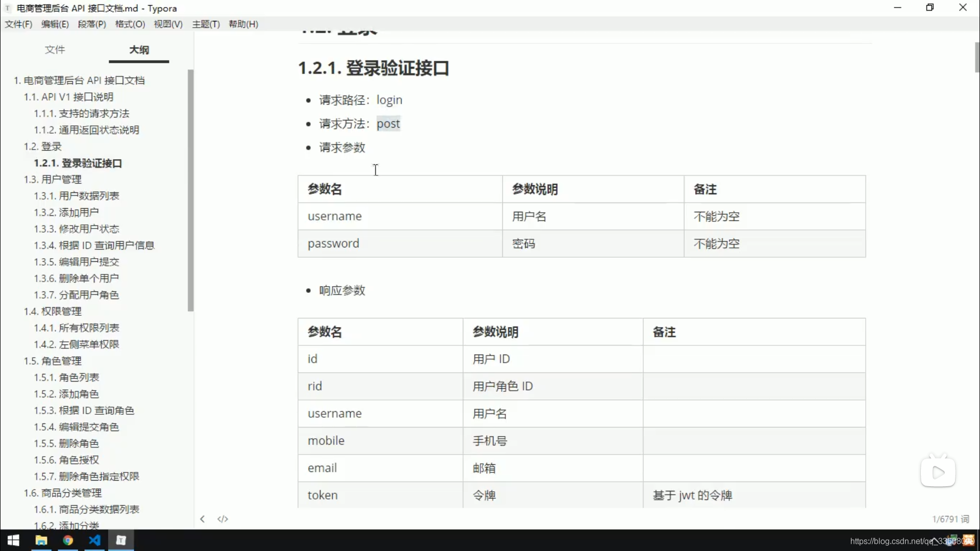Image resolution: width=980 pixels, height=551 pixels.
Task: Open outline item 1.5.5. 删除角色
Action: coord(66,443)
